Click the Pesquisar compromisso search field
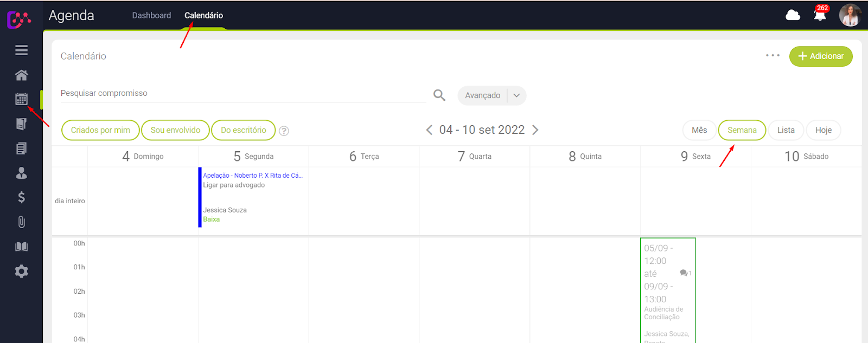 click(242, 93)
